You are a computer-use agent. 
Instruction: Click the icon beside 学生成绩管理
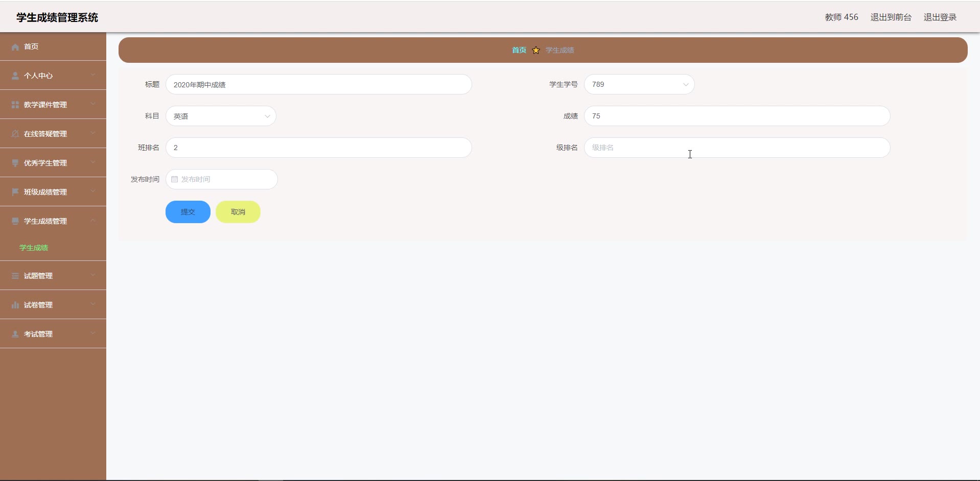(x=15, y=221)
